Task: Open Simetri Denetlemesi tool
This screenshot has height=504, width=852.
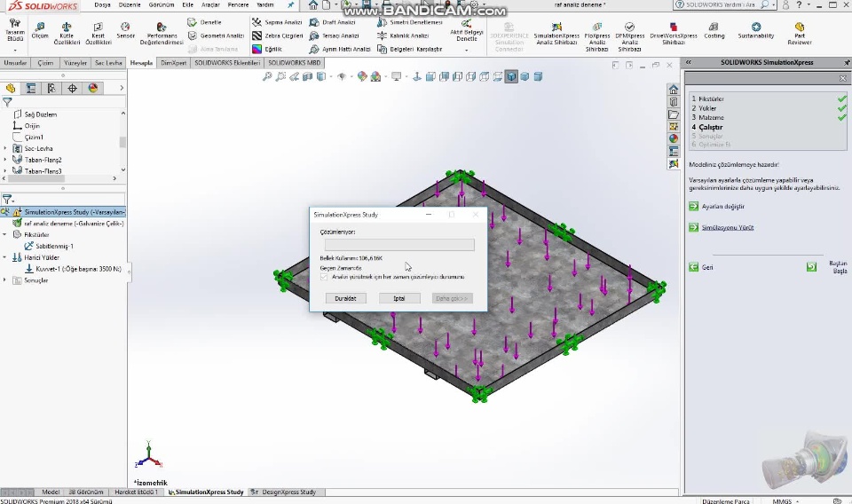Action: tap(410, 22)
